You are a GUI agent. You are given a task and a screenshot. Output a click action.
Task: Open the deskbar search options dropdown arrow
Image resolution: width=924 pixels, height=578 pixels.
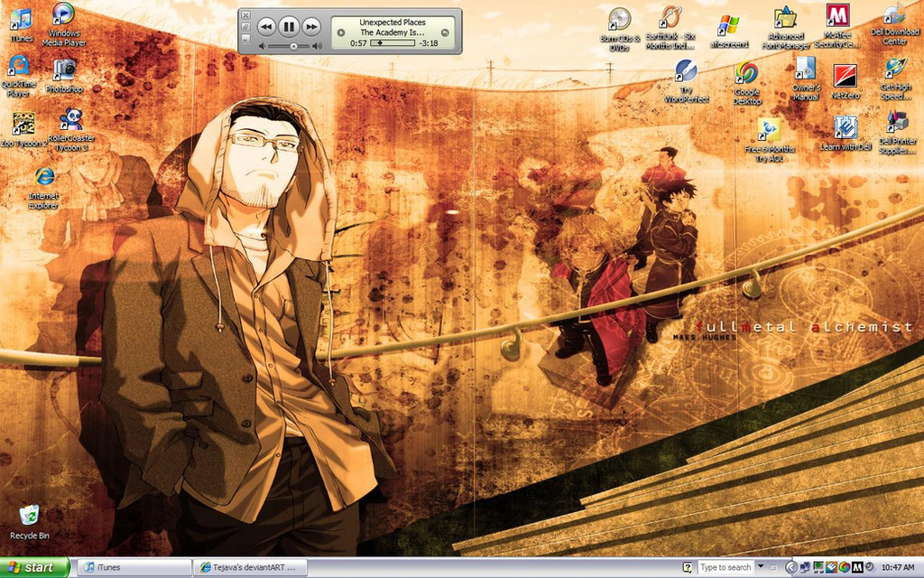tap(761, 566)
